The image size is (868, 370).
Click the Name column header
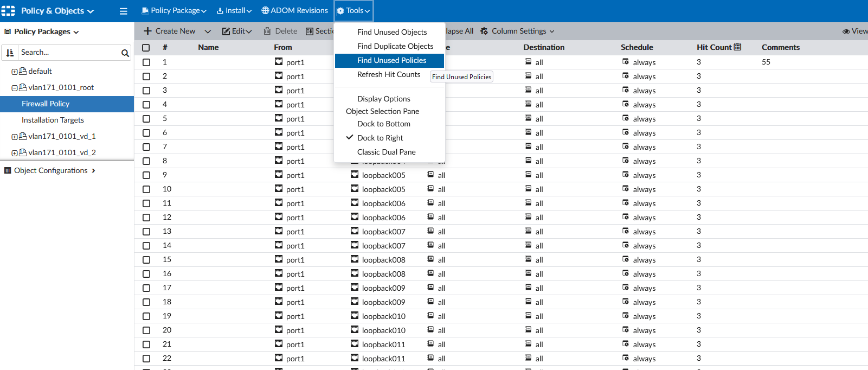[x=208, y=47]
